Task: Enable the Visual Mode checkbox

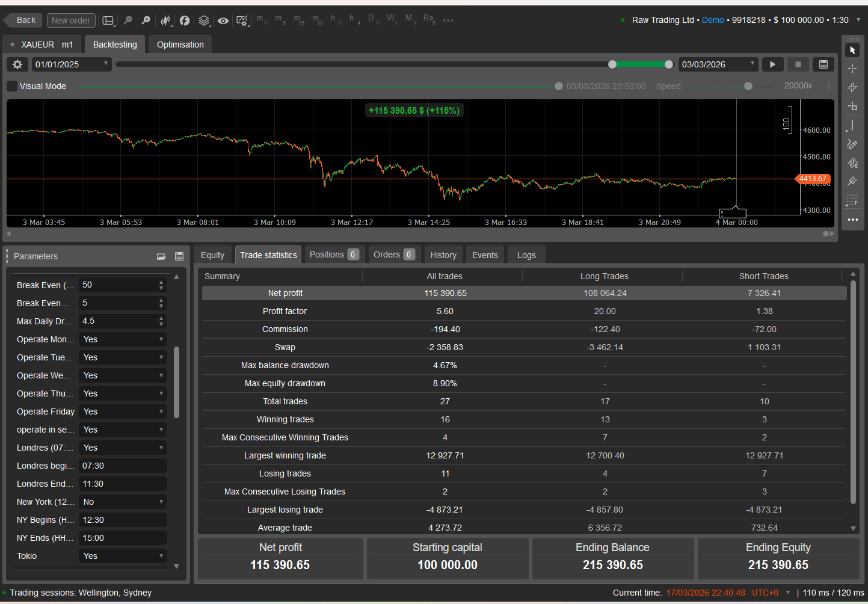Action: click(12, 86)
